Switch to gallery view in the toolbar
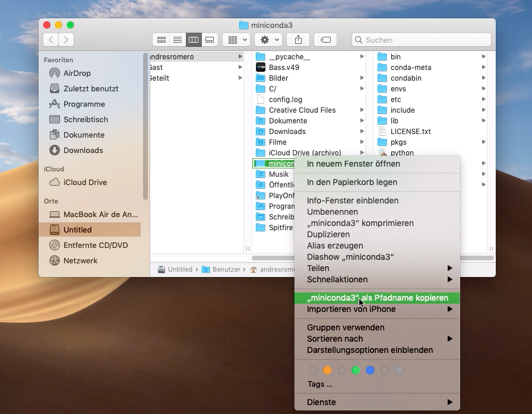 pyautogui.click(x=210, y=40)
